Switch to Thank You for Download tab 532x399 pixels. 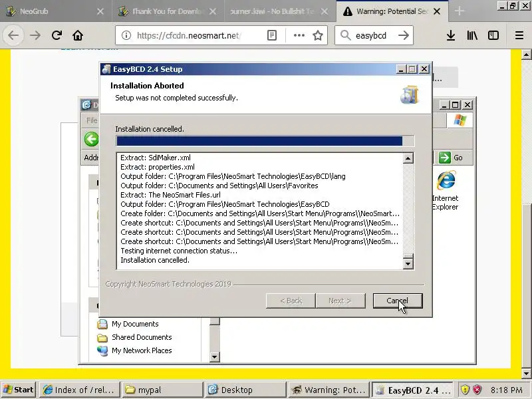(x=168, y=11)
